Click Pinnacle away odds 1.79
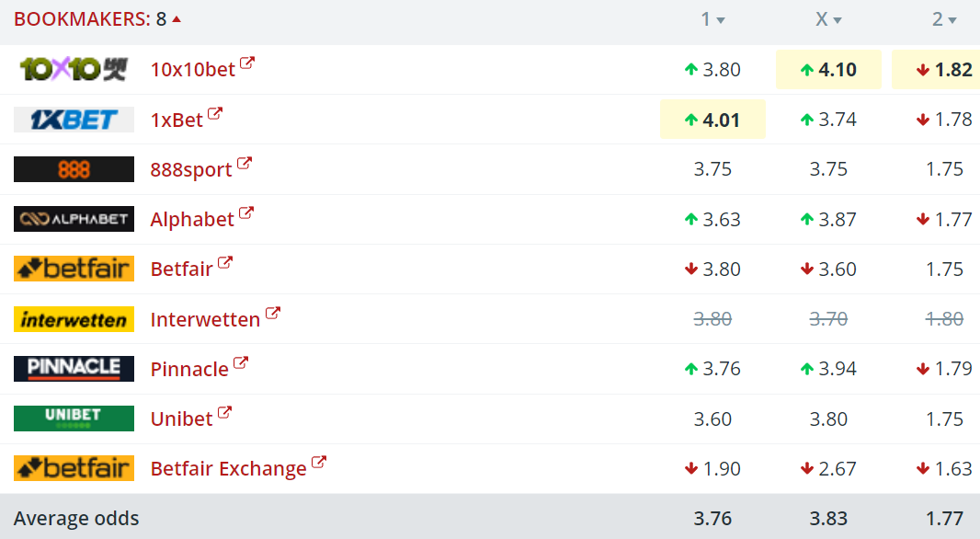Screen dimensions: 980x539 coord(945,369)
